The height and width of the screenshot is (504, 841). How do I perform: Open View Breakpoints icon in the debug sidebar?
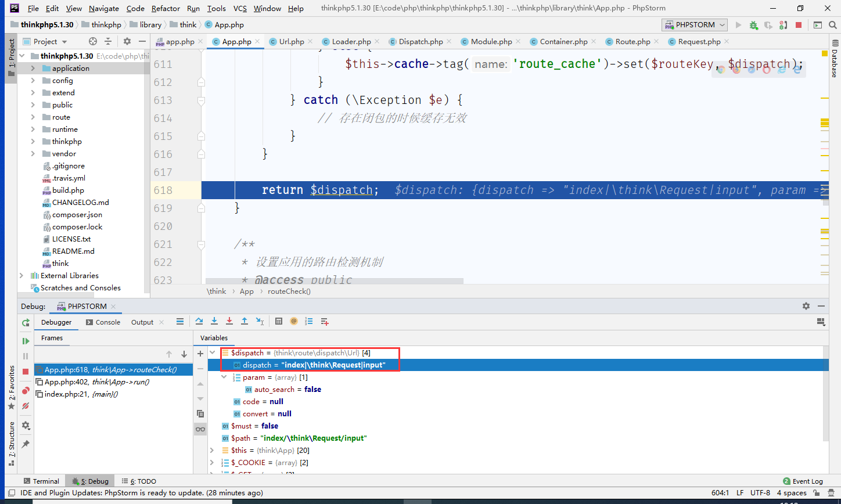click(x=26, y=391)
